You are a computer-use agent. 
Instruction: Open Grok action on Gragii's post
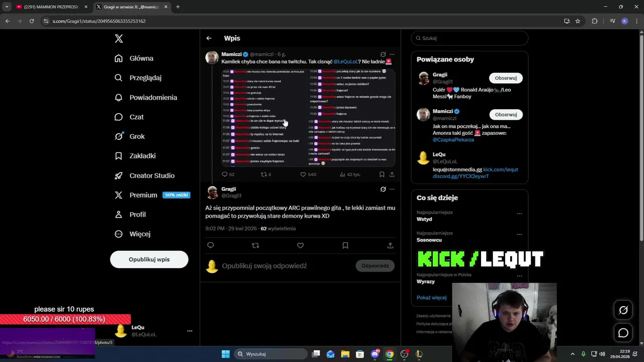pyautogui.click(x=383, y=189)
